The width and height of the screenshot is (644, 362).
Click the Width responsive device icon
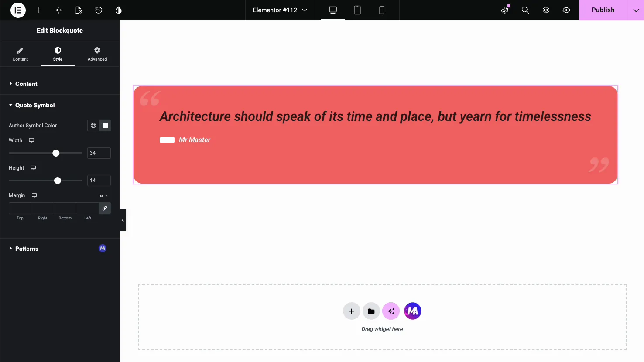(x=31, y=140)
